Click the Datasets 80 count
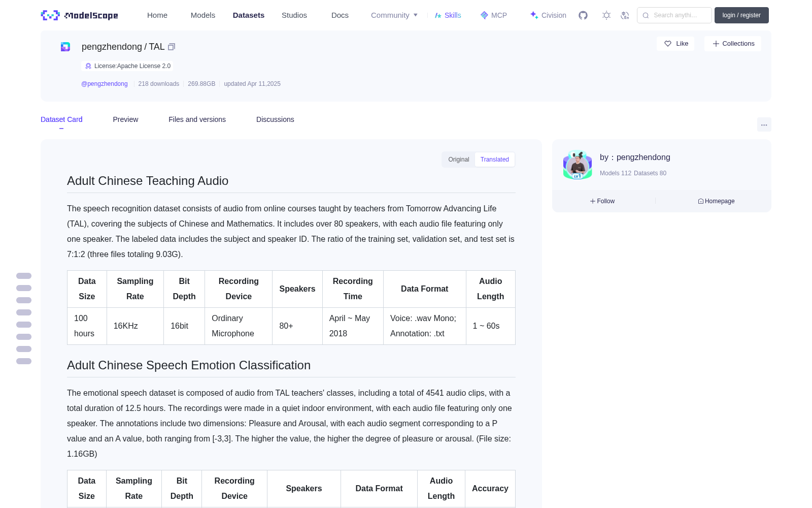Image resolution: width=812 pixels, height=508 pixels. pyautogui.click(x=650, y=173)
